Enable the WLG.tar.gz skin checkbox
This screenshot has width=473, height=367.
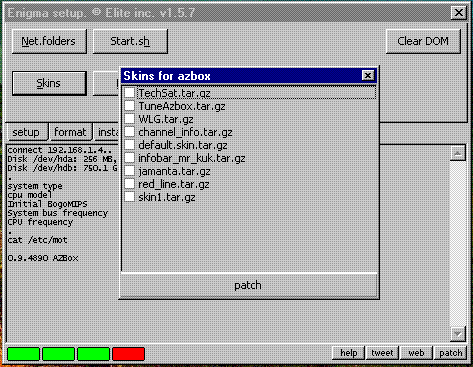click(x=129, y=119)
